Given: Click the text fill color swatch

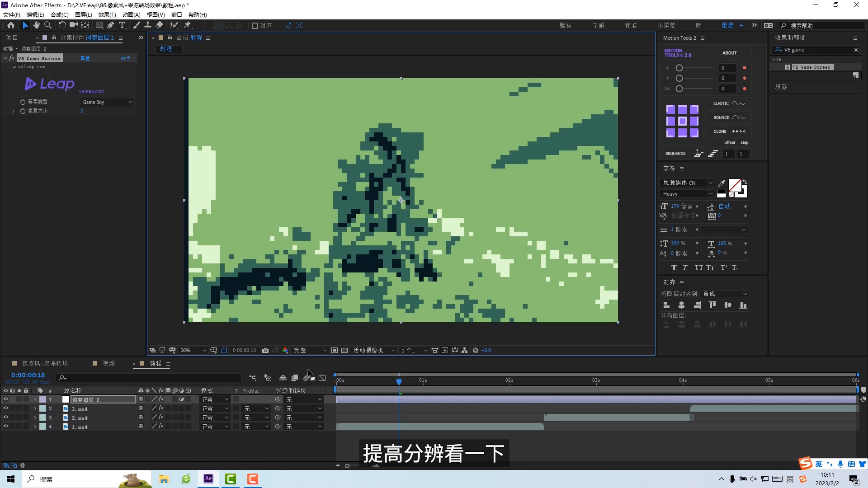Looking at the screenshot, I should pyautogui.click(x=735, y=185).
